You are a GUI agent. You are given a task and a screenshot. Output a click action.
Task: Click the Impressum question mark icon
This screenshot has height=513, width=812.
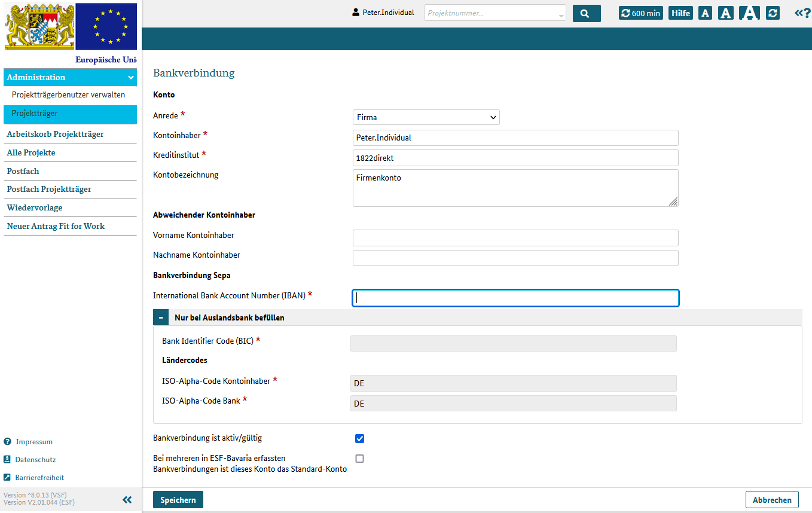[x=7, y=442]
